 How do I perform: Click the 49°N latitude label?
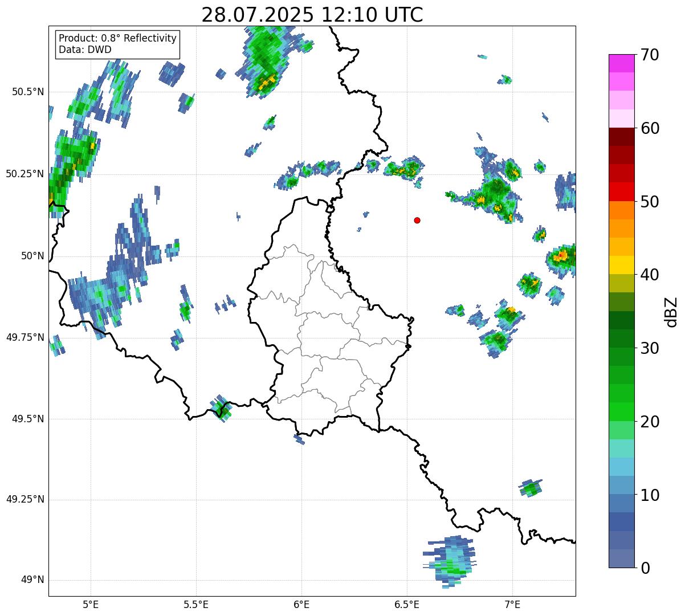click(32, 580)
